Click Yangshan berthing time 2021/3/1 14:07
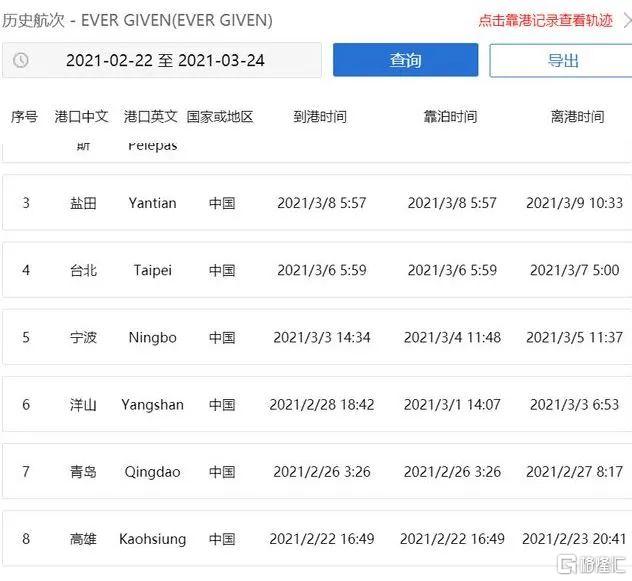Viewport: 632px width, 581px height. (452, 404)
